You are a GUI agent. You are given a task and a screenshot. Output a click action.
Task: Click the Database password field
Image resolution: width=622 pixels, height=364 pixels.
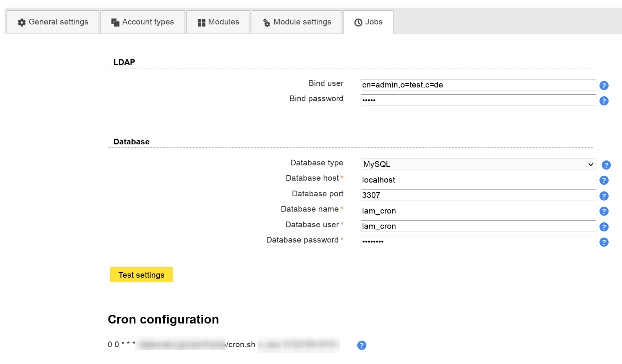pyautogui.click(x=478, y=241)
